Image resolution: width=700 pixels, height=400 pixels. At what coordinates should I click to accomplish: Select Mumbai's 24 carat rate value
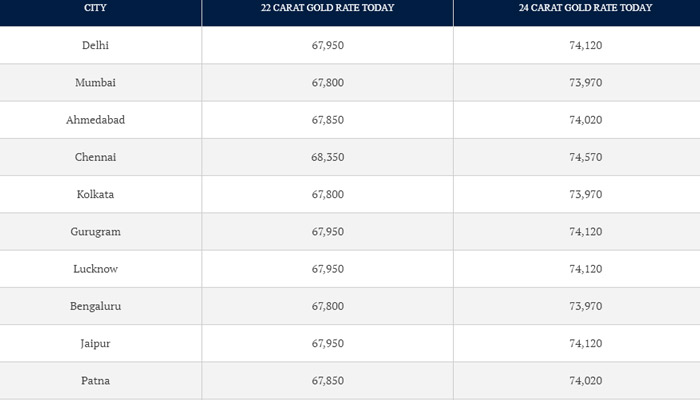click(x=577, y=82)
